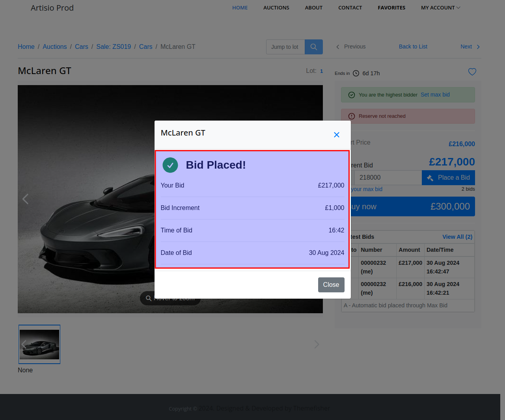This screenshot has height=420, width=505.
Task: Add lot to favorites with heart icon
Action: coord(472,72)
